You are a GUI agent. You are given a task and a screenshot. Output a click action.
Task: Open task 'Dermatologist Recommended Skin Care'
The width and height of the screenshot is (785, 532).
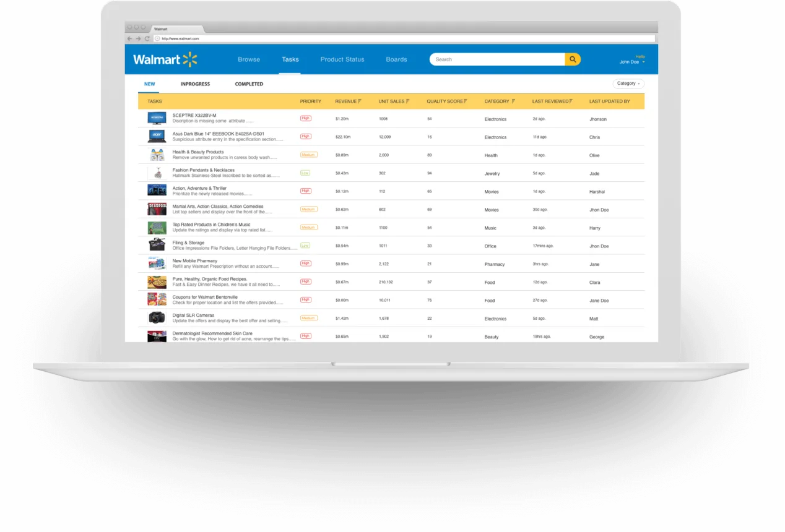[212, 333]
